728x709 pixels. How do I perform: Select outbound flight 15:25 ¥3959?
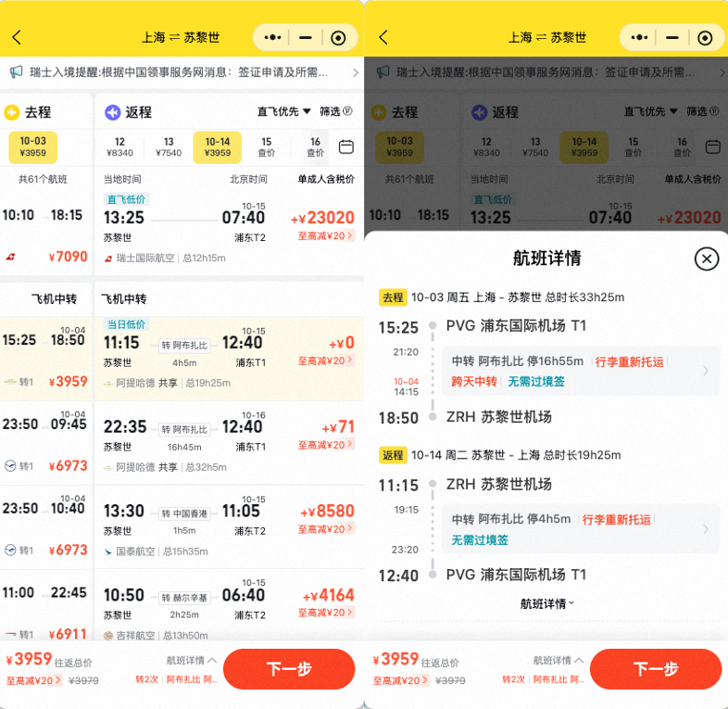(45, 359)
